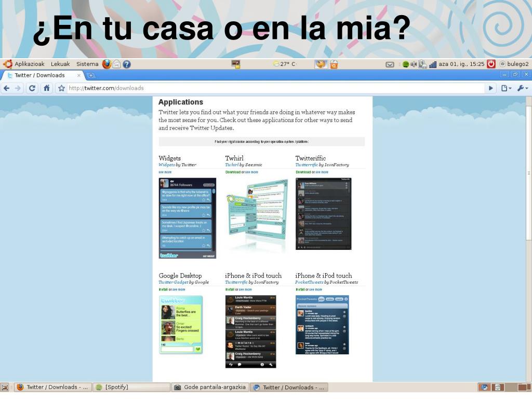Screen dimensions: 532x399
Task: Click PocketTweets link under iPhone & iPod touch
Action: [x=309, y=282]
